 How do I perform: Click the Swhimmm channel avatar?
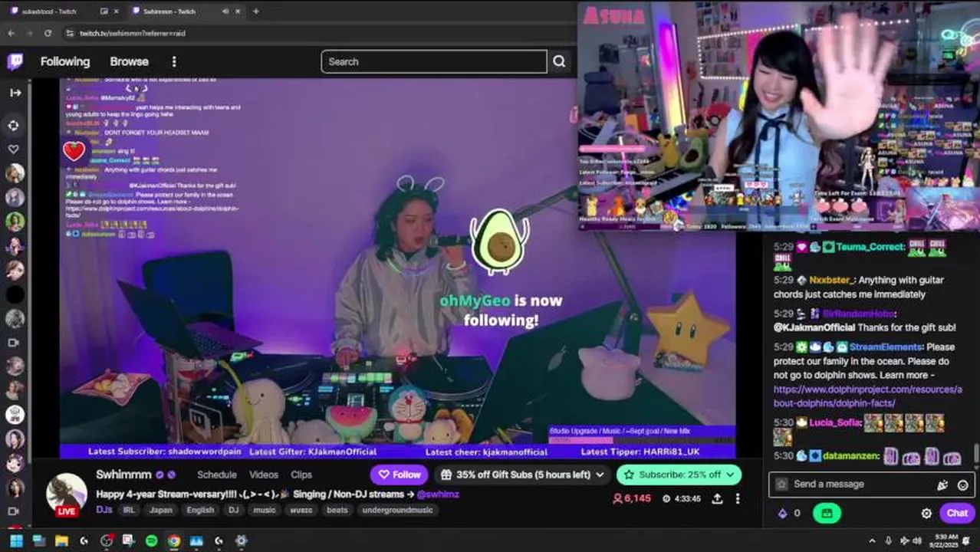(67, 493)
